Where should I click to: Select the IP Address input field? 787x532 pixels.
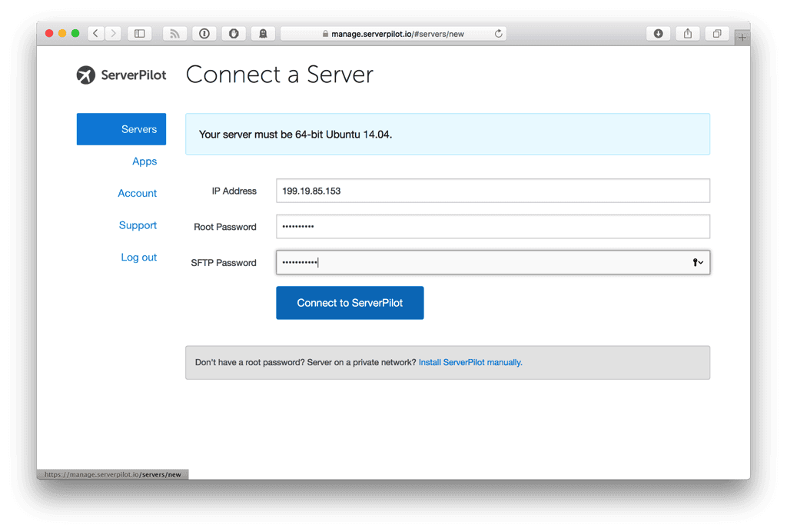(x=493, y=191)
